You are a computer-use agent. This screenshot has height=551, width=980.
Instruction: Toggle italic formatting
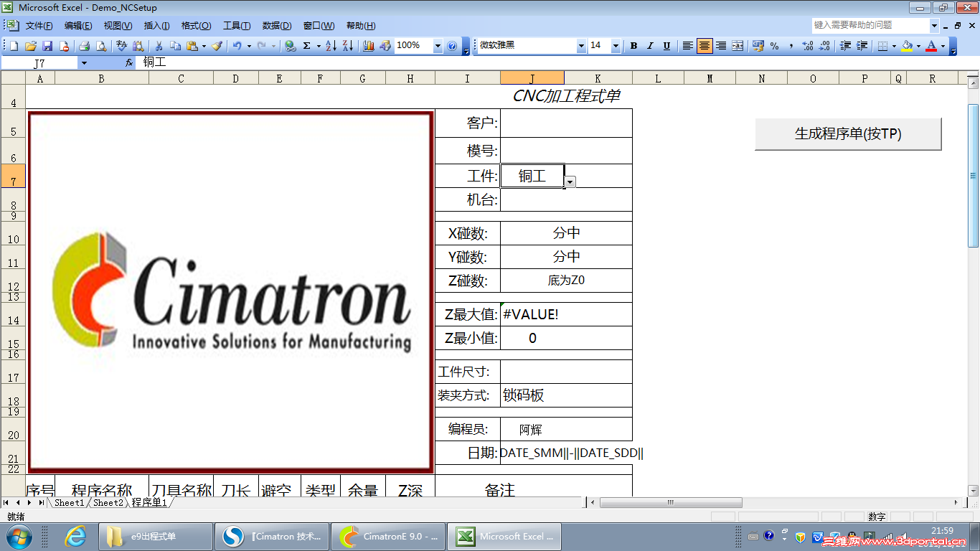[x=650, y=46]
